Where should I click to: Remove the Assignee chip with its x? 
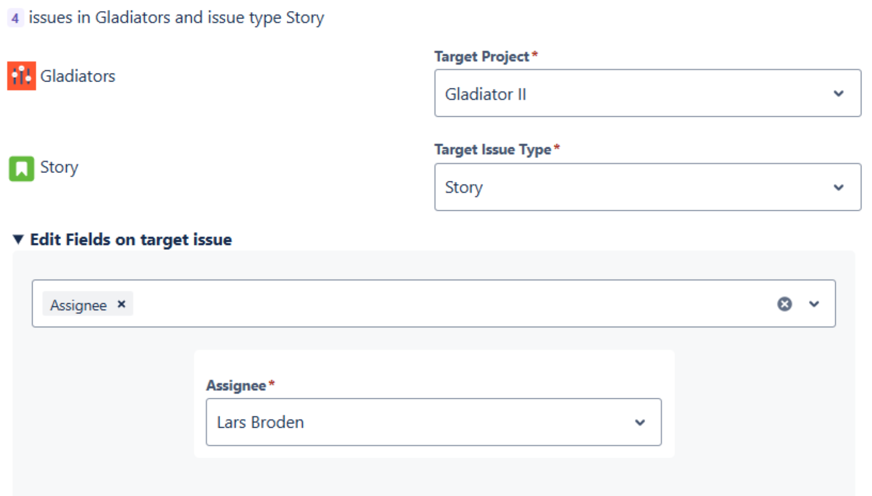122,304
